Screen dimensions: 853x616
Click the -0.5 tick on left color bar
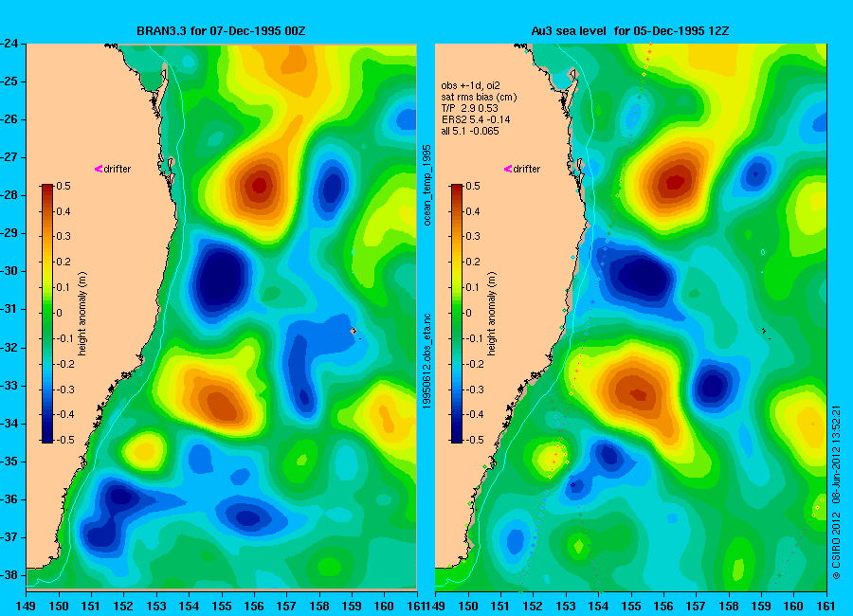pos(64,440)
